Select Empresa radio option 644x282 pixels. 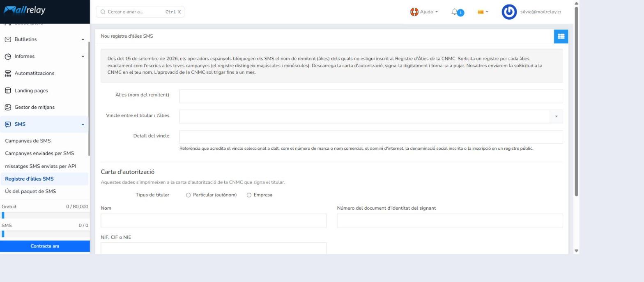pyautogui.click(x=249, y=195)
